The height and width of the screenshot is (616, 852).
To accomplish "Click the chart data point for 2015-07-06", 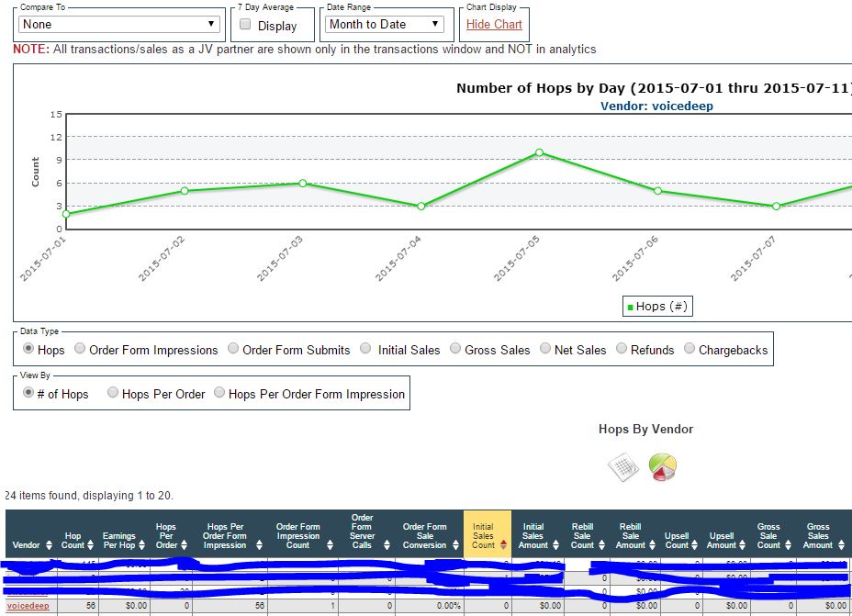I will click(x=657, y=191).
